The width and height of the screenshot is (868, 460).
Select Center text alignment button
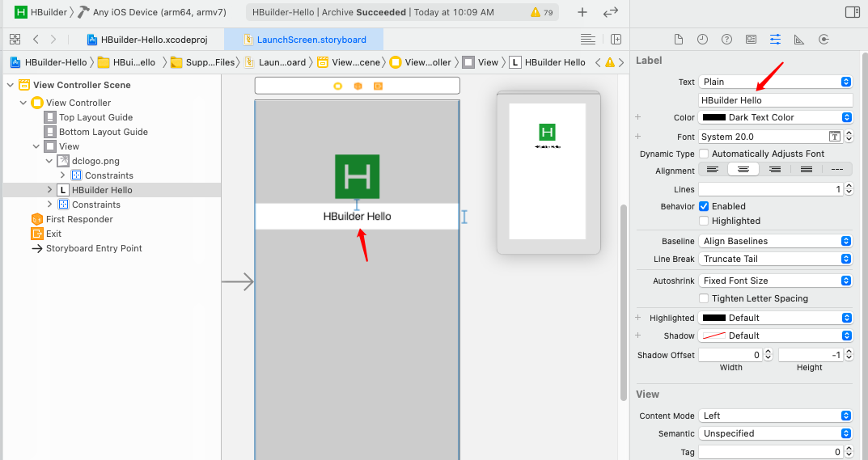(x=743, y=170)
